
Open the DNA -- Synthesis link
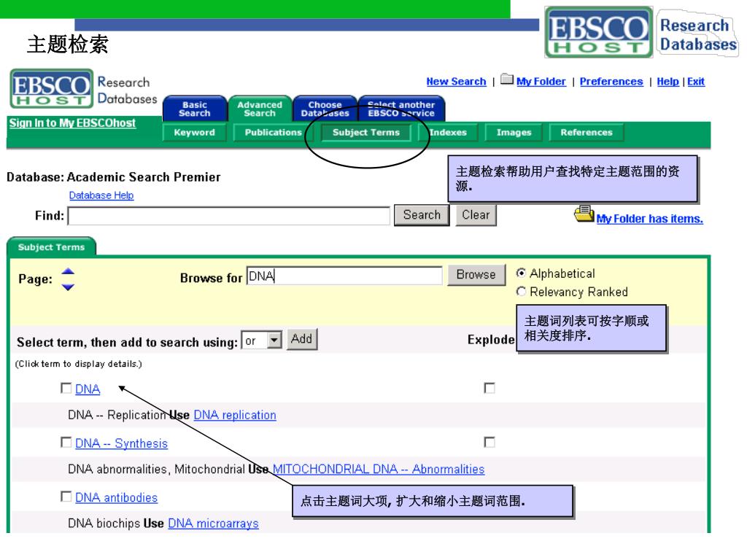coord(122,443)
